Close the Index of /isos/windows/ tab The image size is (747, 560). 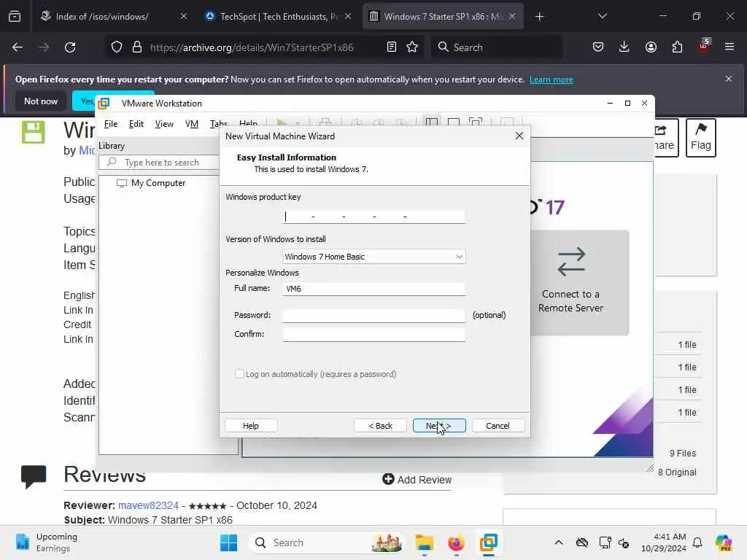pyautogui.click(x=184, y=17)
